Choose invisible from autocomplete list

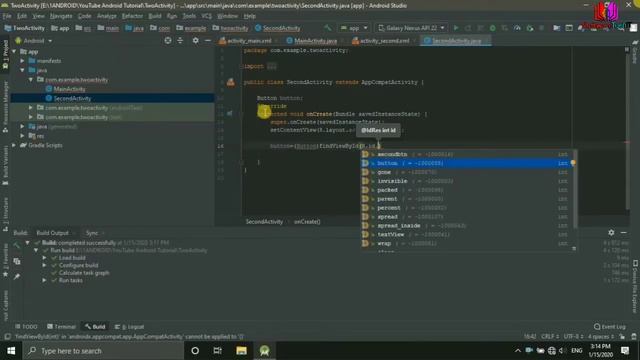(x=467, y=181)
